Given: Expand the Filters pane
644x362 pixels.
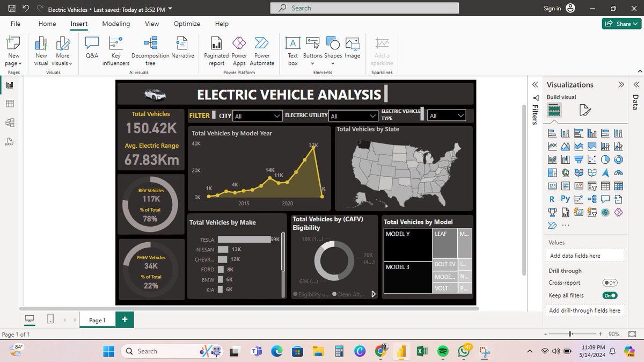Looking at the screenshot, I should click(535, 85).
